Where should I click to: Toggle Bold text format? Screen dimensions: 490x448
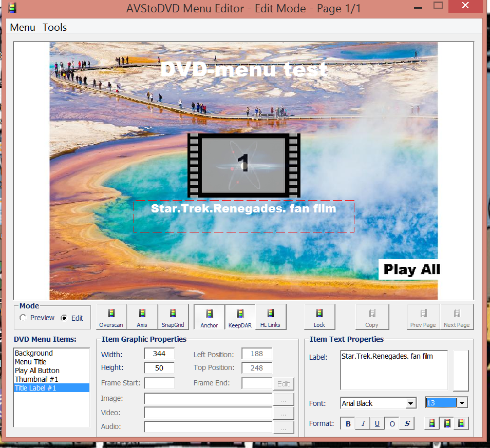pyautogui.click(x=348, y=424)
